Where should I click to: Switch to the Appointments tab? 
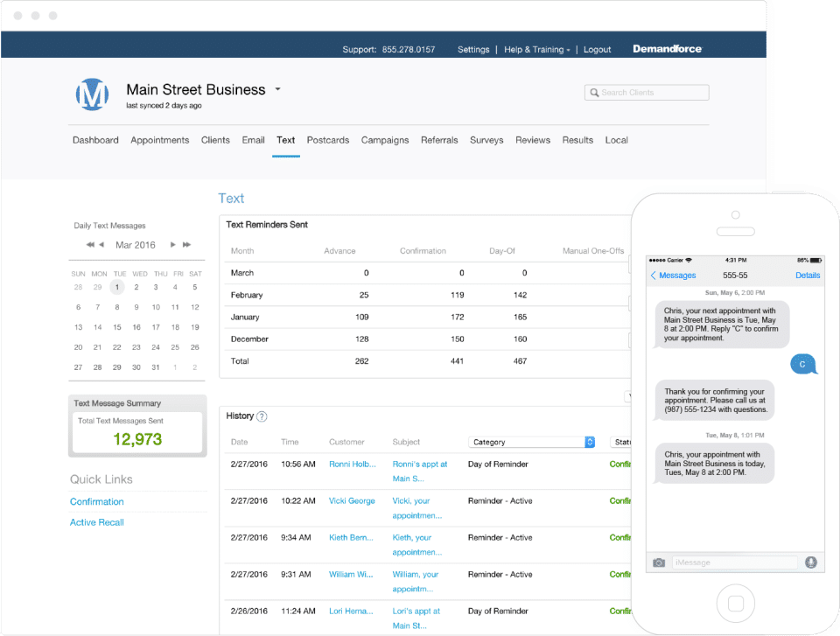(159, 140)
